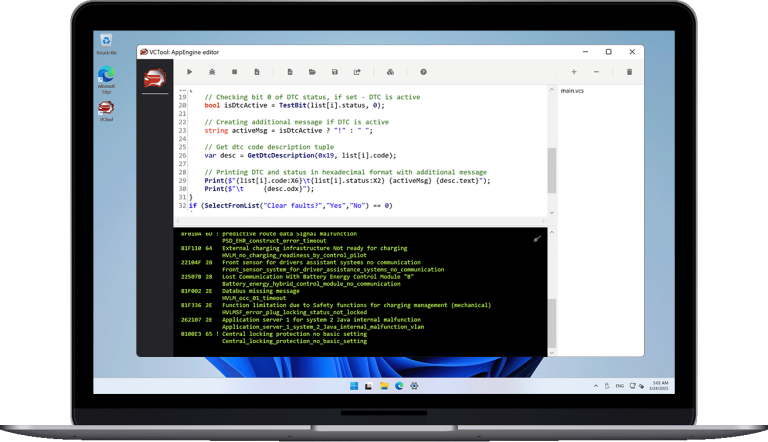Screen dimensions: 768x442
Task: Add a new file with the plus button
Action: click(x=573, y=72)
